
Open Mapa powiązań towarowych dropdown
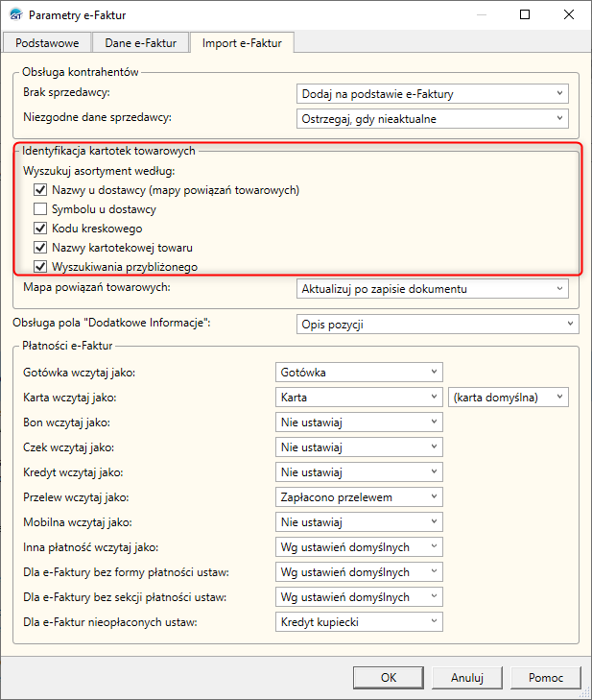[x=433, y=289]
